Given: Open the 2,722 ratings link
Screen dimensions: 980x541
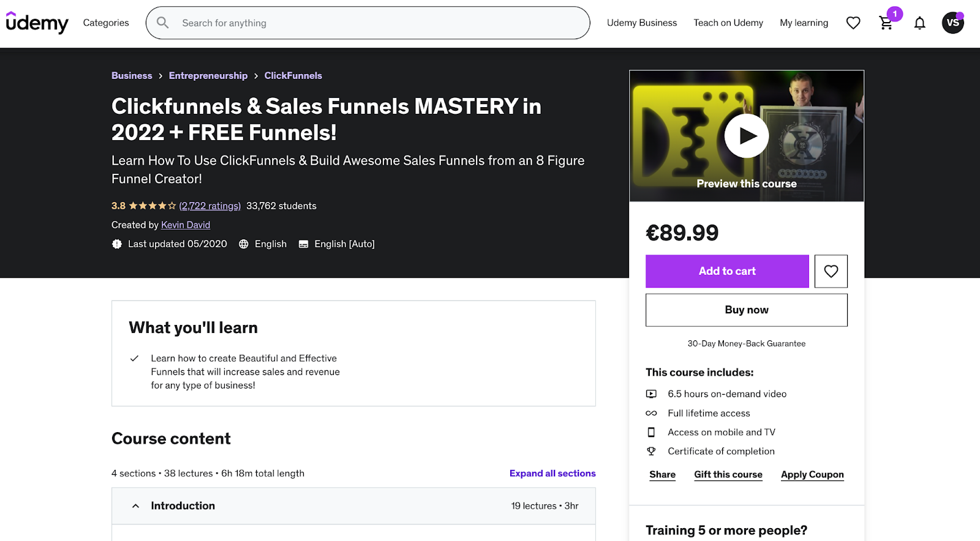Looking at the screenshot, I should (210, 206).
